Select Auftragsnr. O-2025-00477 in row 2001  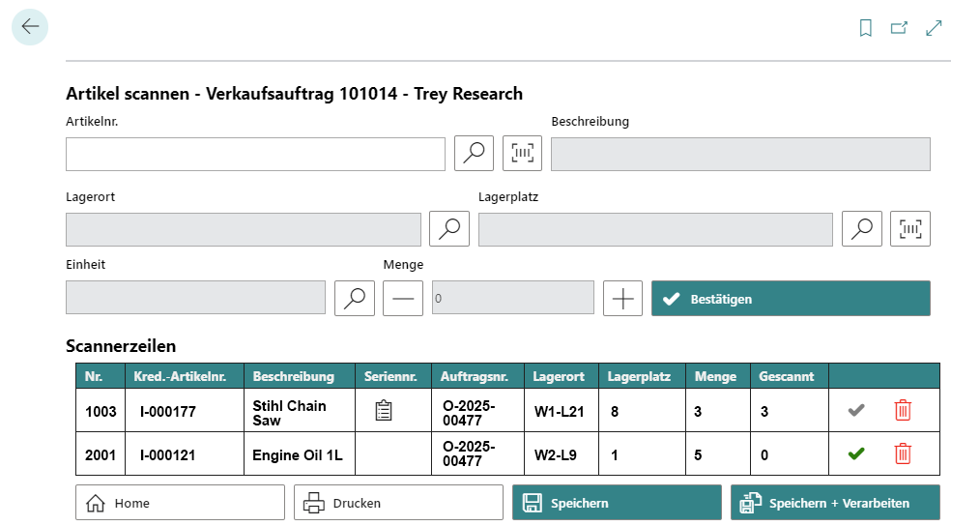[477, 454]
